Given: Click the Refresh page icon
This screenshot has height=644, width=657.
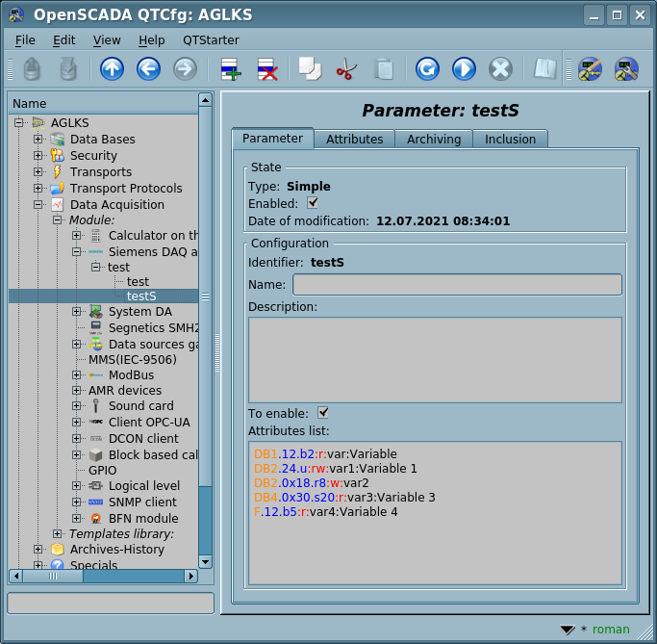Looking at the screenshot, I should tap(427, 69).
